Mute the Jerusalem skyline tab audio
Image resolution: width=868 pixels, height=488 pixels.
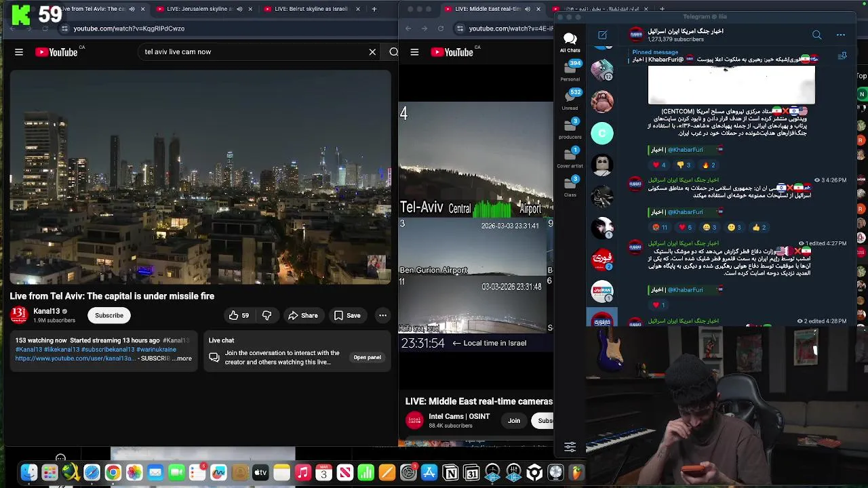(x=240, y=9)
